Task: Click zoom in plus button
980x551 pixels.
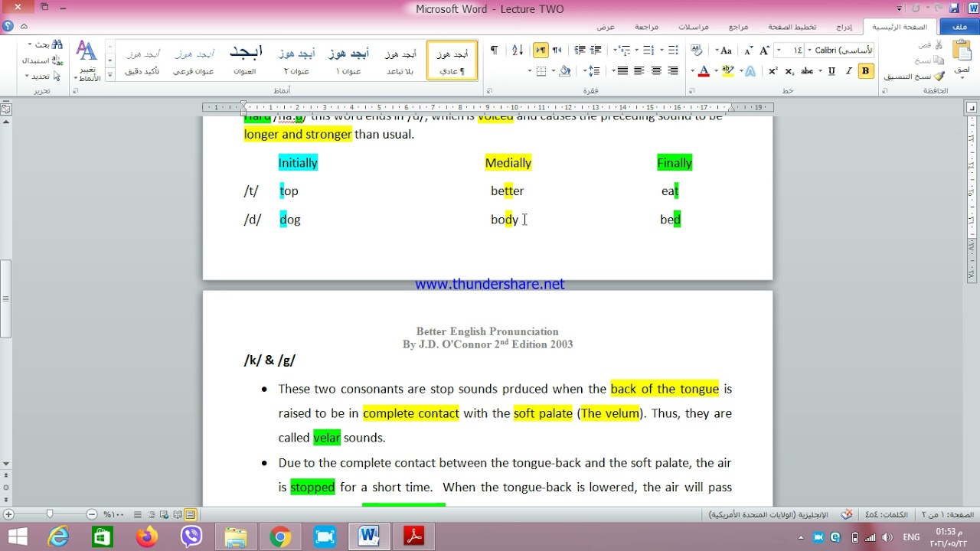Action: coord(8,515)
